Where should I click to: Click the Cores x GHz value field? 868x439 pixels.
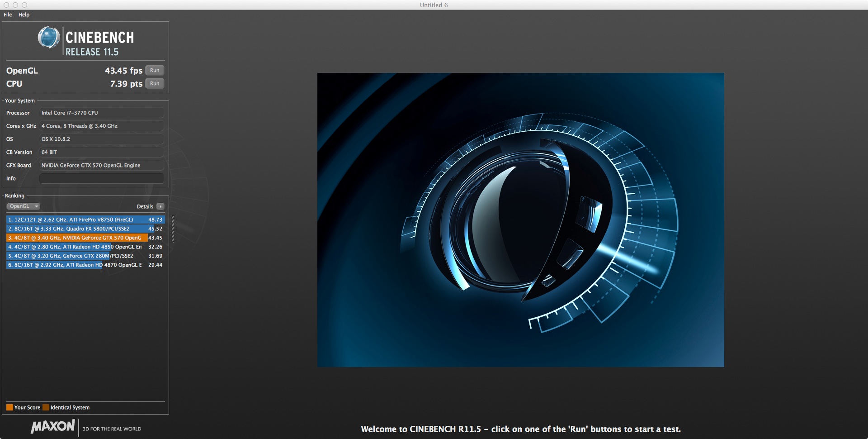[x=101, y=126]
